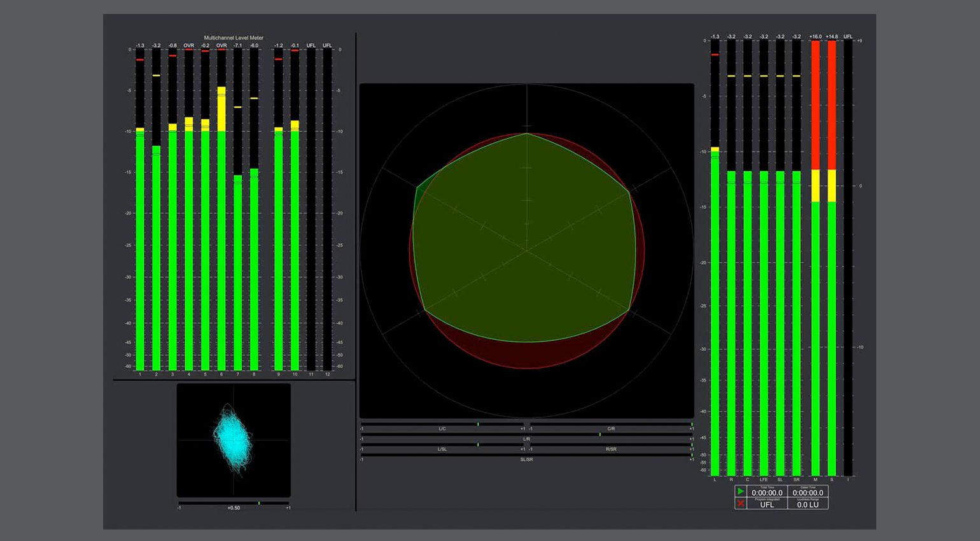Click the -7.1 peak value above channel 7

click(237, 45)
